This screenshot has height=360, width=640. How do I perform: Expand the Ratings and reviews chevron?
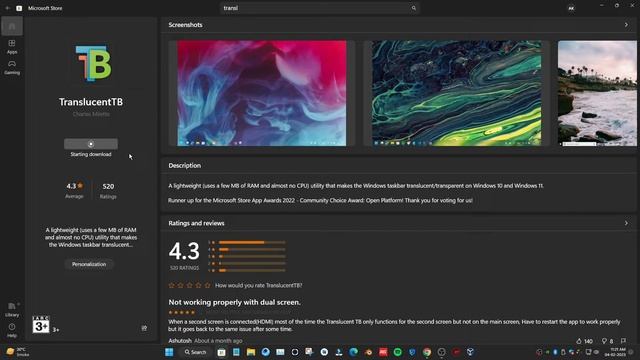click(x=626, y=223)
